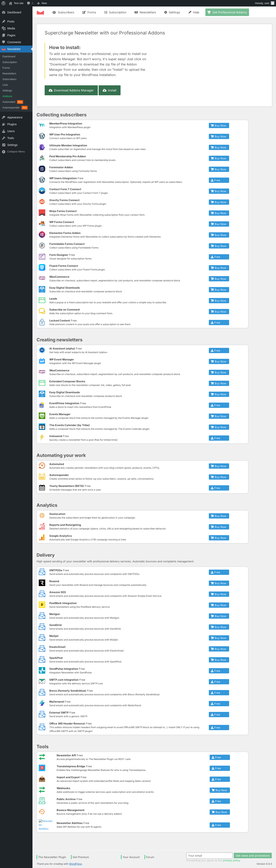276x868 pixels.
Task: Click the Google Analytics bar chart icon
Action: click(42, 537)
